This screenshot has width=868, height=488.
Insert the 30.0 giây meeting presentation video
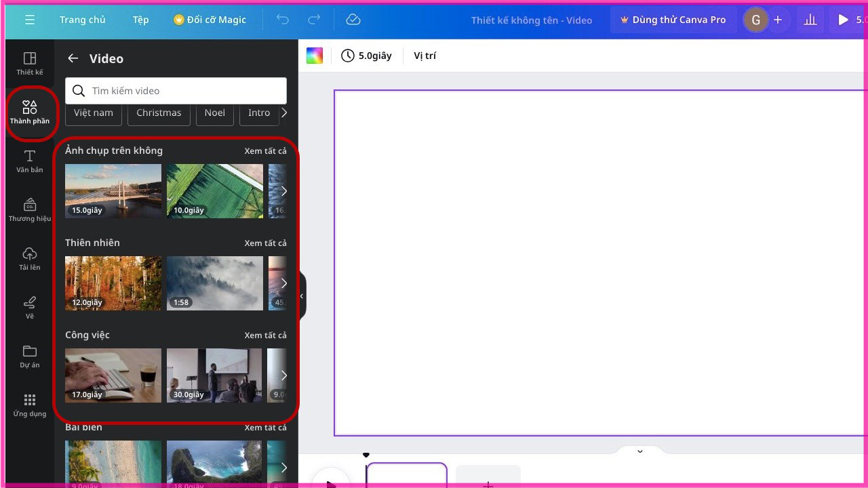(x=214, y=375)
